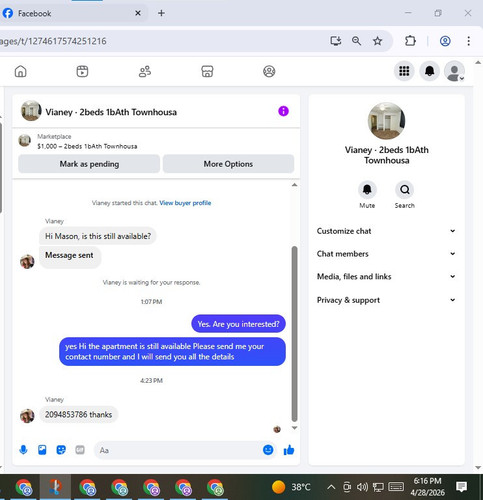
Task: Open the Friends icon in top navigation
Action: [x=145, y=71]
